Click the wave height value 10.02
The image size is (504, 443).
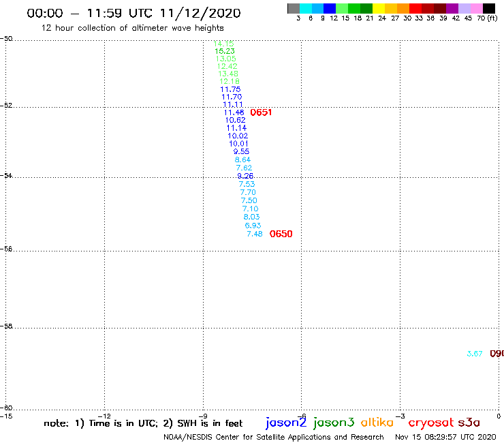238,136
